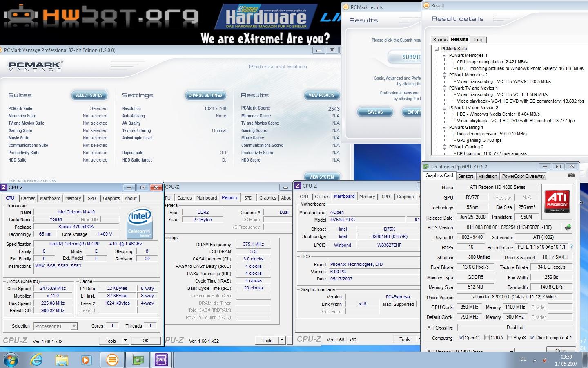Click Core Speed value 2475.89 MHz field
Viewport: 588px width, 368px height.
[x=53, y=288]
